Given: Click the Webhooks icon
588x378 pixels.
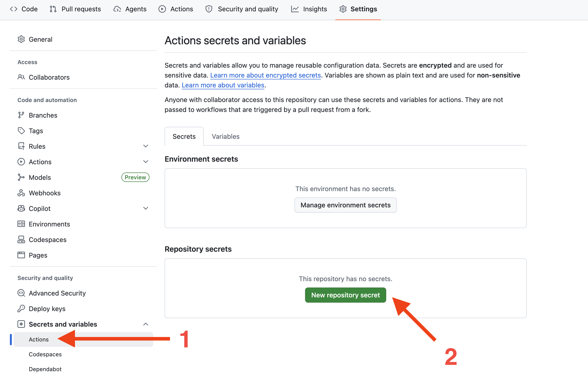Looking at the screenshot, I should coord(21,193).
